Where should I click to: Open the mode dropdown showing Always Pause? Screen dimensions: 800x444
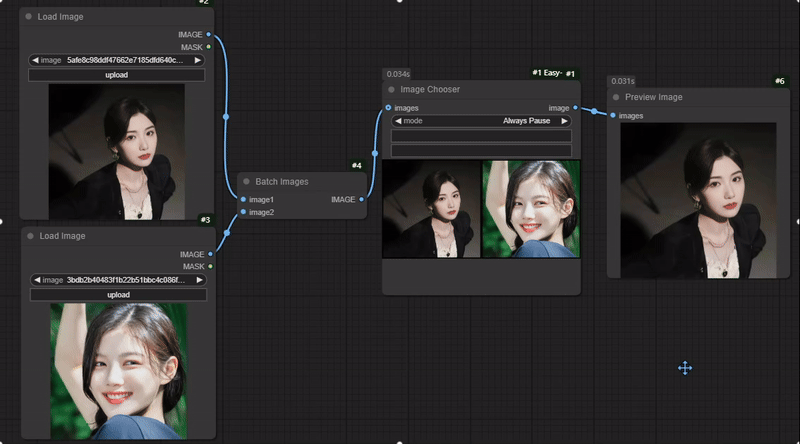pos(481,121)
